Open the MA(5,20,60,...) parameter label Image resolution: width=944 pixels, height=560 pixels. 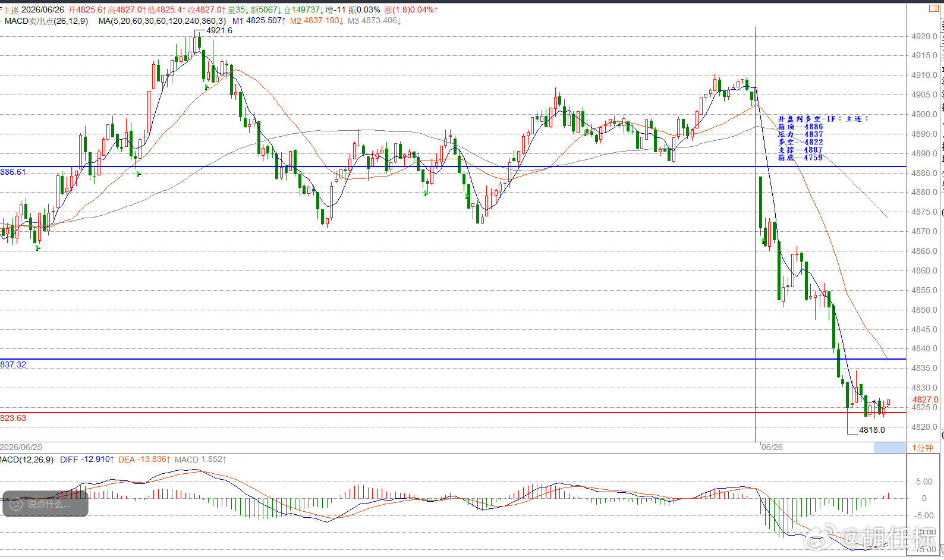(x=162, y=21)
